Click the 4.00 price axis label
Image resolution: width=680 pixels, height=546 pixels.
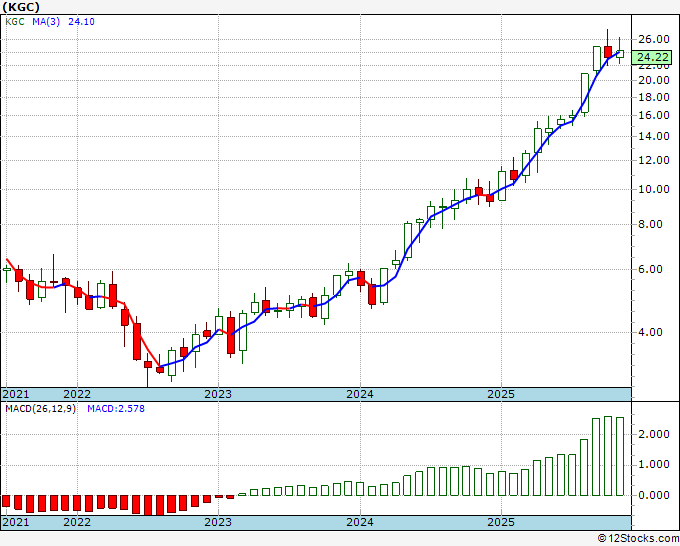point(656,332)
